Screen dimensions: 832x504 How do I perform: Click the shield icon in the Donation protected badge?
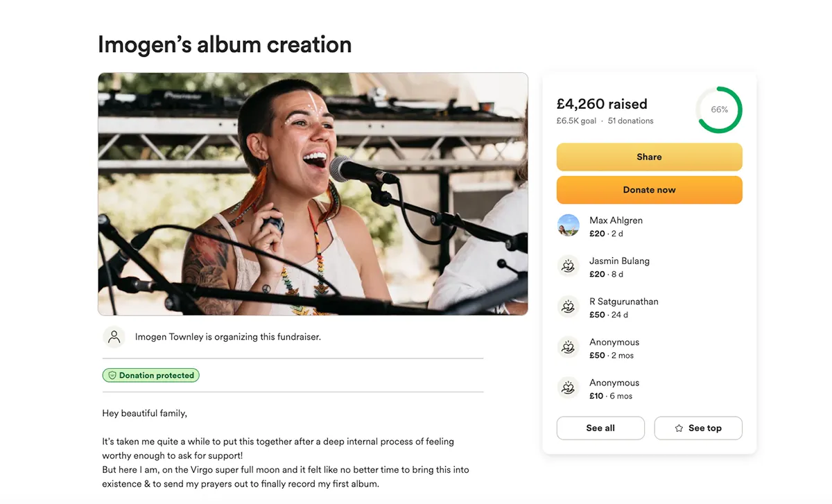coord(112,376)
